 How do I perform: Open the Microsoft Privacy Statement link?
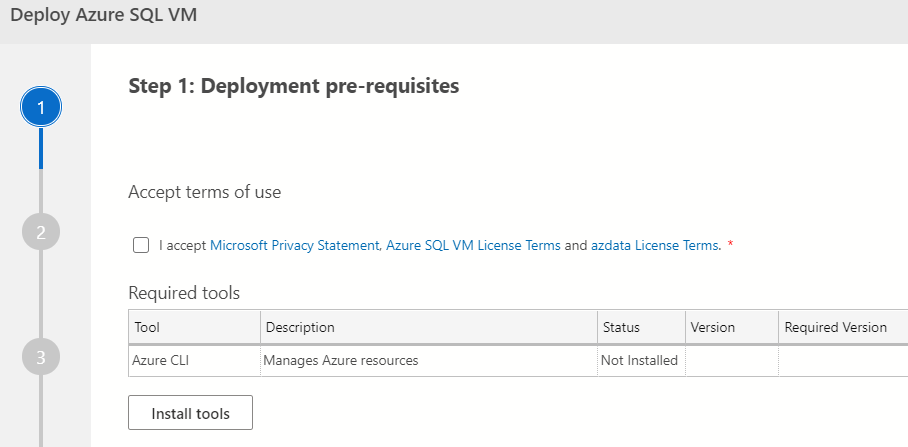[x=294, y=245]
